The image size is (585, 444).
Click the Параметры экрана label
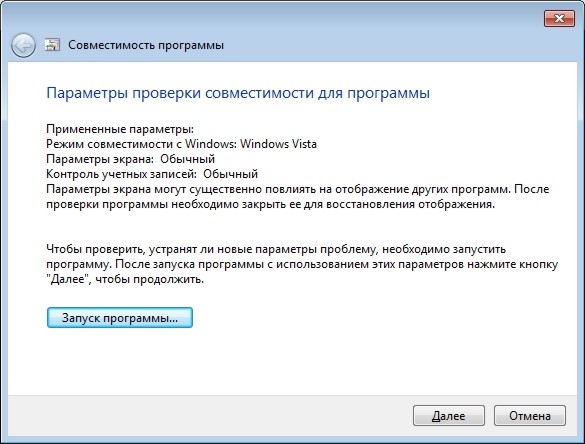coord(100,159)
